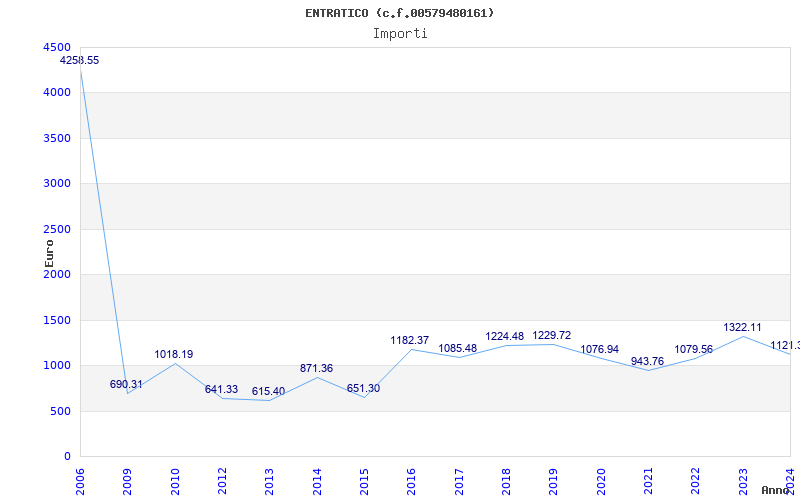
Task: Click the y-axis value 1500
Action: click(57, 320)
